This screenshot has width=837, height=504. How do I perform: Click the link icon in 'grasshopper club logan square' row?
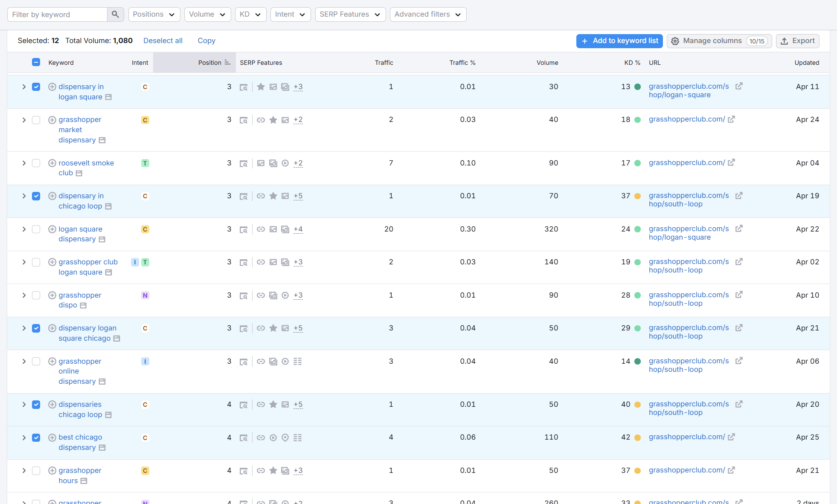click(x=261, y=262)
